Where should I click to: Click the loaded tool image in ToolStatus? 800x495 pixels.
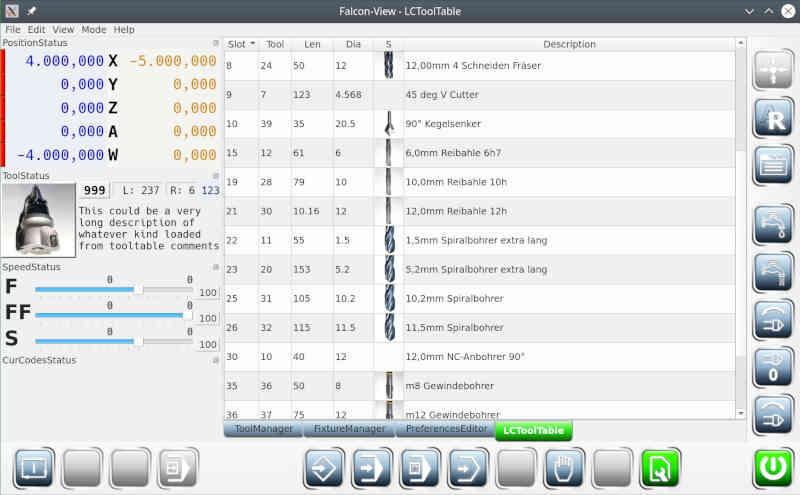39,220
